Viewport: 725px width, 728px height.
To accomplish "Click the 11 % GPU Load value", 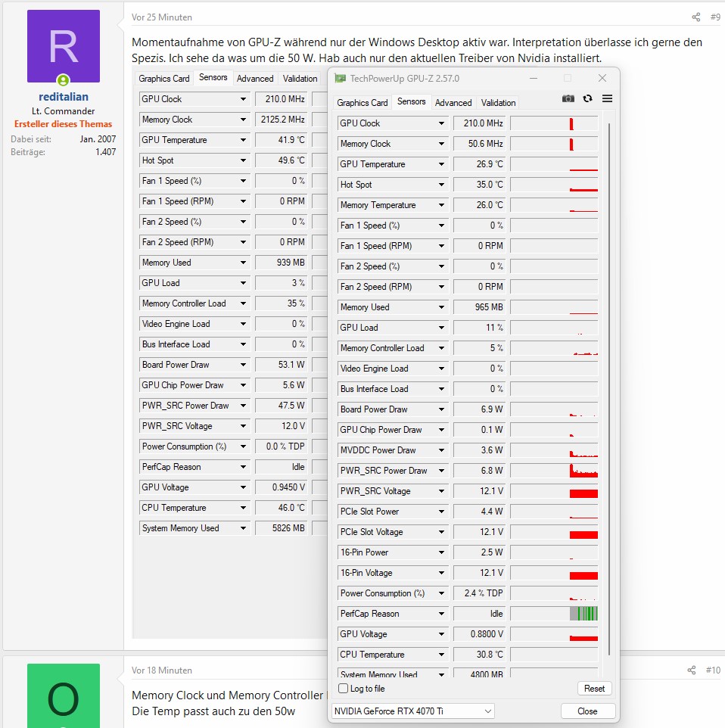I will (479, 328).
